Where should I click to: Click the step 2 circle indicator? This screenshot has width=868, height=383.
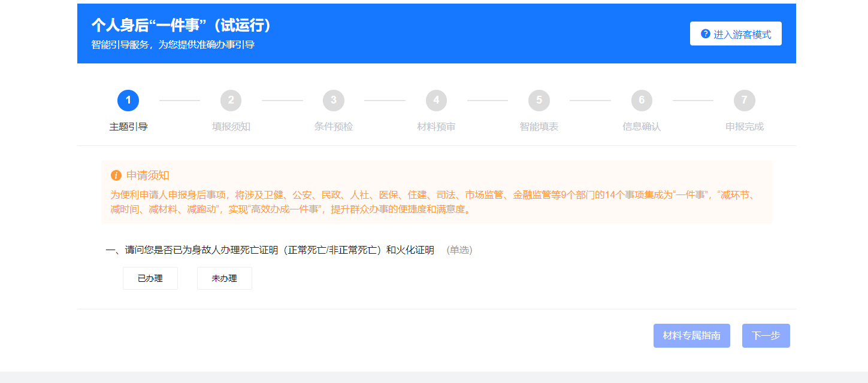tap(231, 101)
